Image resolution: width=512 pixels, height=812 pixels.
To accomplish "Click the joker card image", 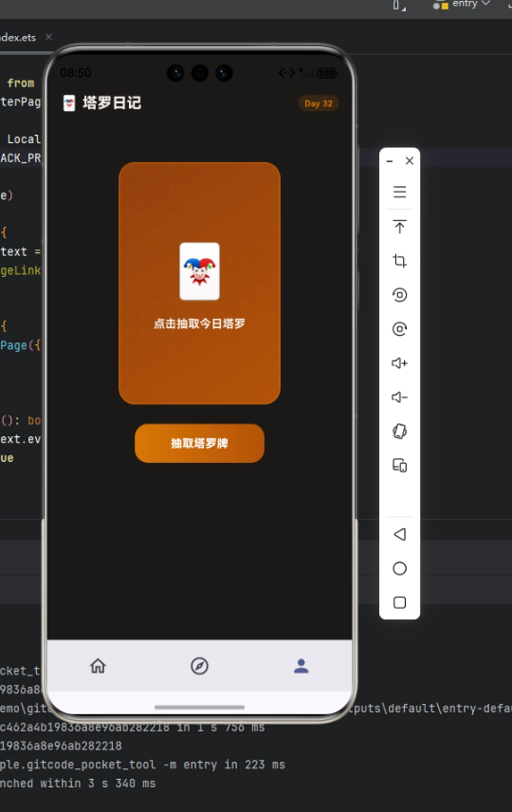I will [x=199, y=271].
